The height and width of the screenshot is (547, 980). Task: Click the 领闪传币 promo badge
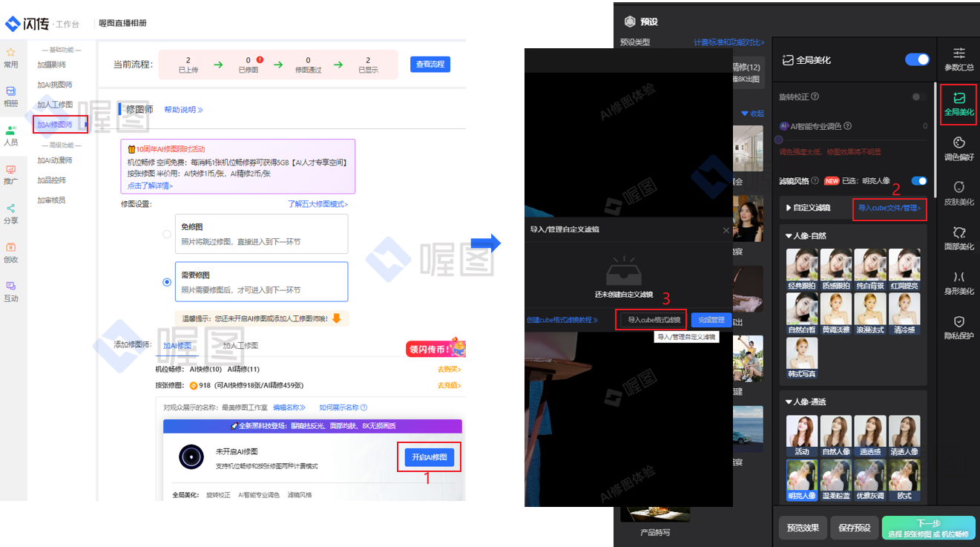coord(435,348)
